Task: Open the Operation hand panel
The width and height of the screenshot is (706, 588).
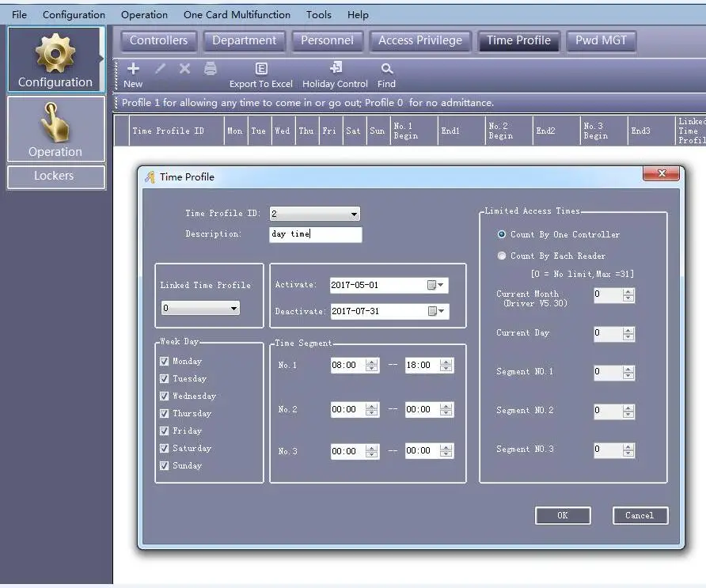Action: pos(55,129)
